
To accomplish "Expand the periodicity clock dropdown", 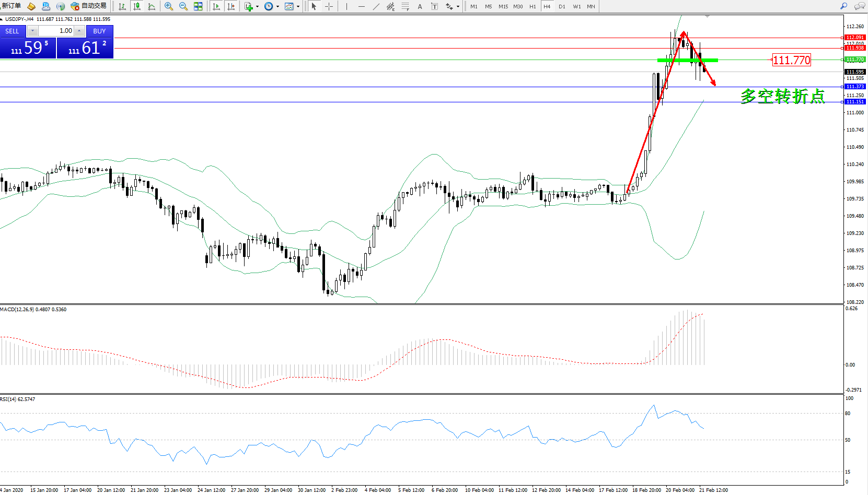I will point(277,7).
